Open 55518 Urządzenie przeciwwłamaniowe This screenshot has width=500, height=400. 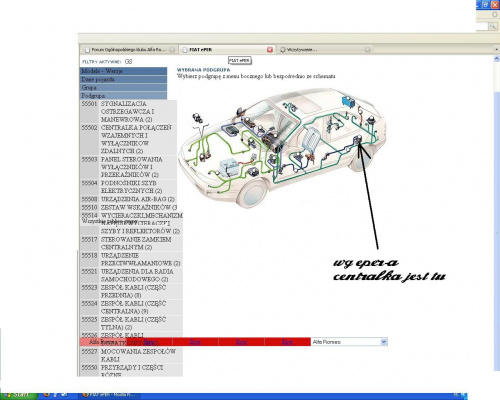(x=131, y=259)
